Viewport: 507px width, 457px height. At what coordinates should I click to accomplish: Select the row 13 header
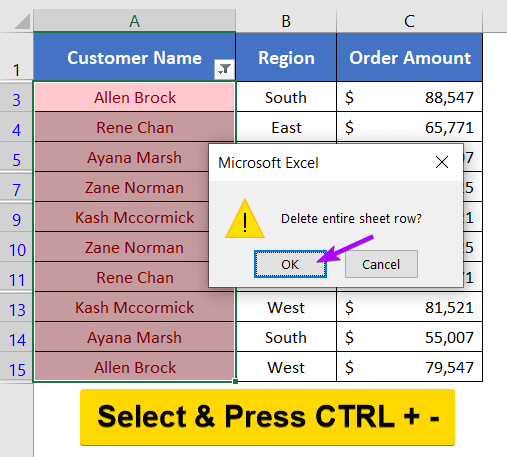(x=16, y=307)
